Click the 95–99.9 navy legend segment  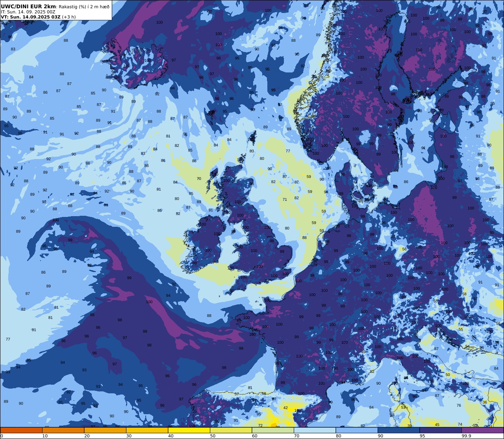(x=441, y=430)
